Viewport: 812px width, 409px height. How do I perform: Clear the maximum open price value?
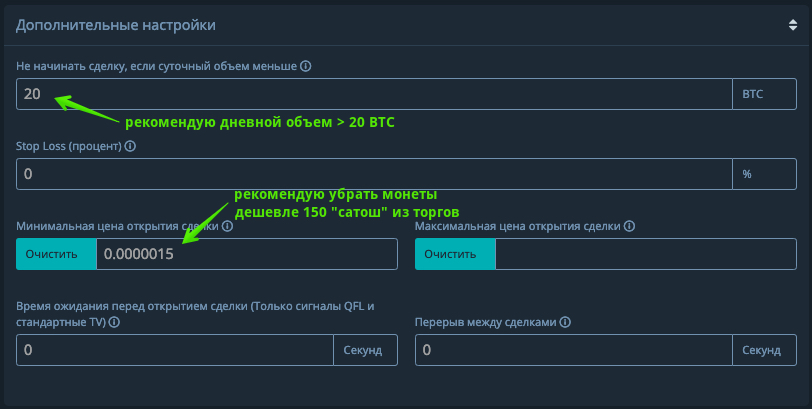[x=455, y=254]
